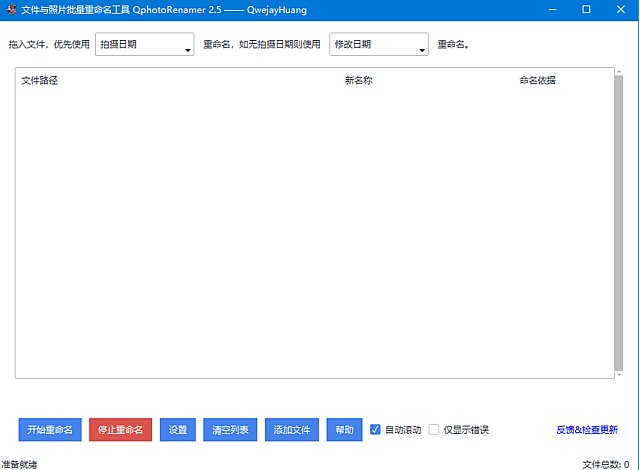640x470 pixels.
Task: Close the QphotoRenamer window
Action: tap(622, 10)
